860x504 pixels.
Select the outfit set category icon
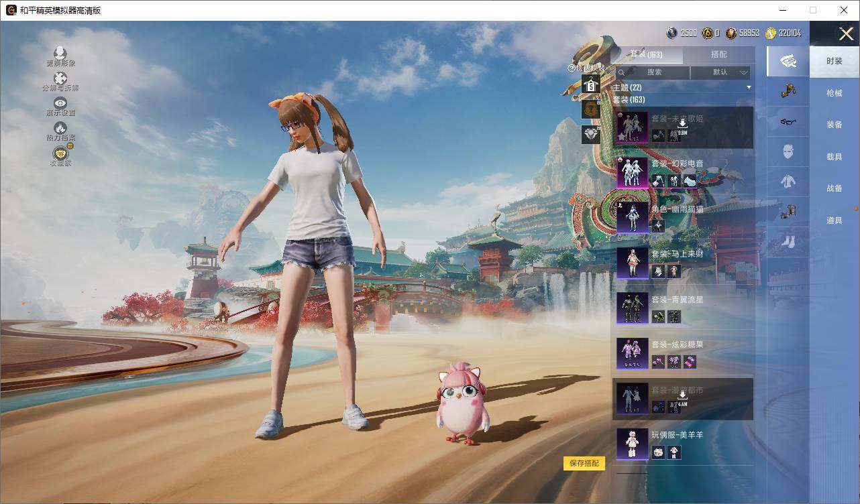788,61
